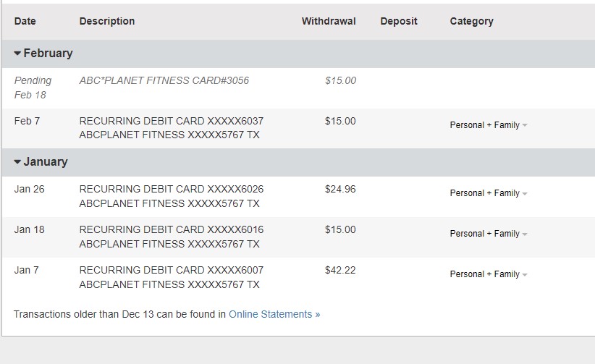Open category dropdown for Jan 18 transaction

(x=489, y=234)
